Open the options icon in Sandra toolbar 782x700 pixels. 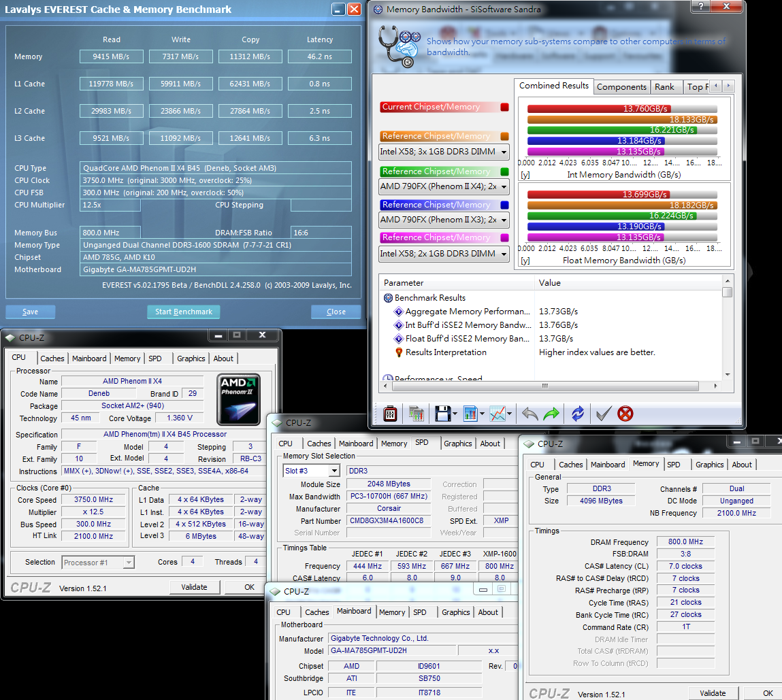(390, 414)
